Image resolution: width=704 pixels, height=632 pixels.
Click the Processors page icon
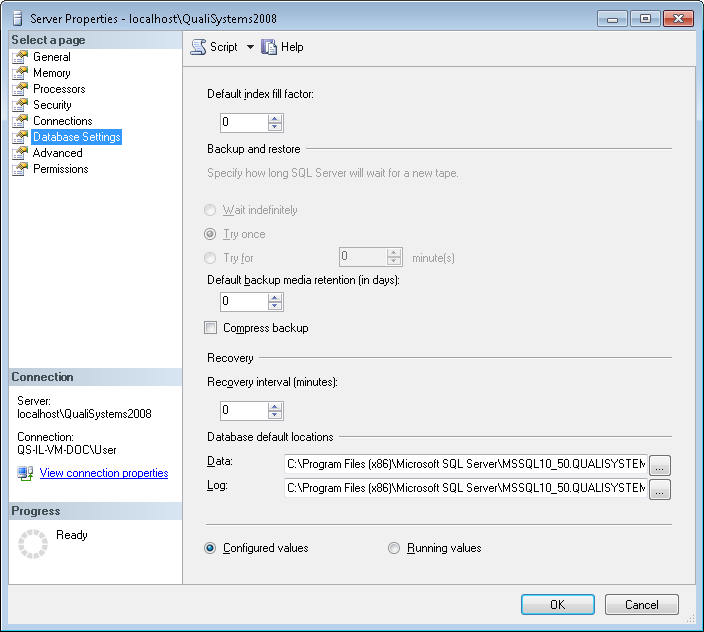coord(19,89)
